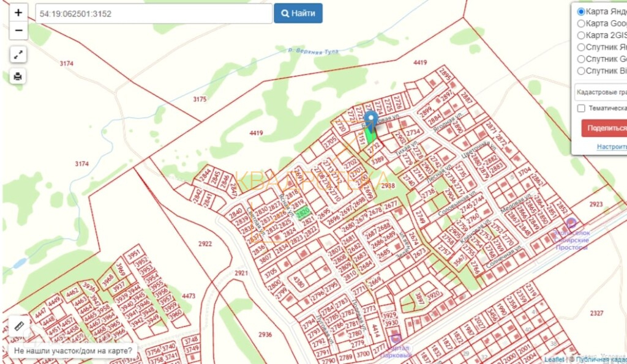Select the Карта Google radio option

click(x=581, y=24)
